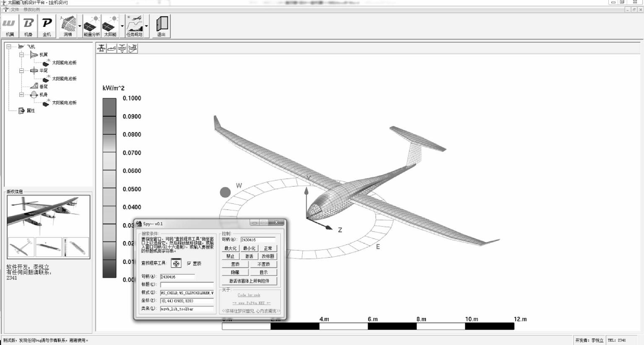
Task: Click the 太阳能 solar toolbar button
Action: point(110,26)
